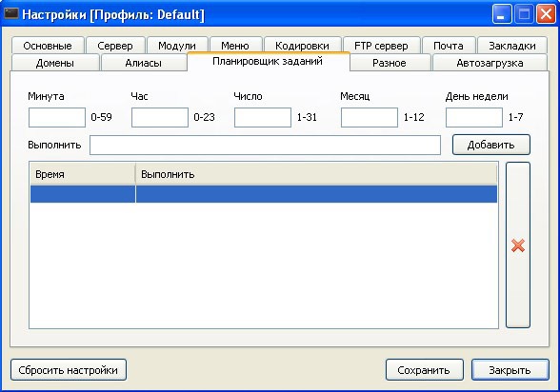Focus the Минута input field
Screen dimensions: 560x392
click(x=57, y=117)
